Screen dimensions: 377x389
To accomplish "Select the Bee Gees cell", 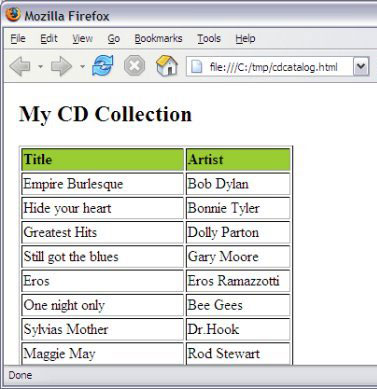I will 238,305.
